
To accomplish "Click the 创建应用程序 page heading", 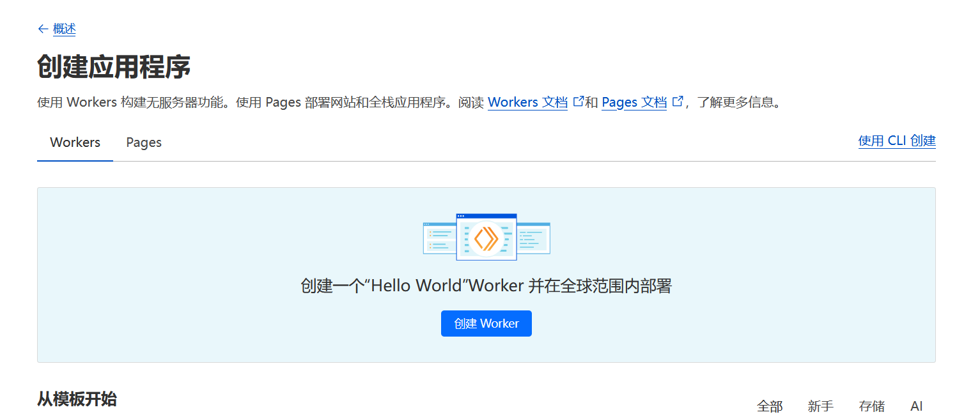I will click(x=114, y=66).
